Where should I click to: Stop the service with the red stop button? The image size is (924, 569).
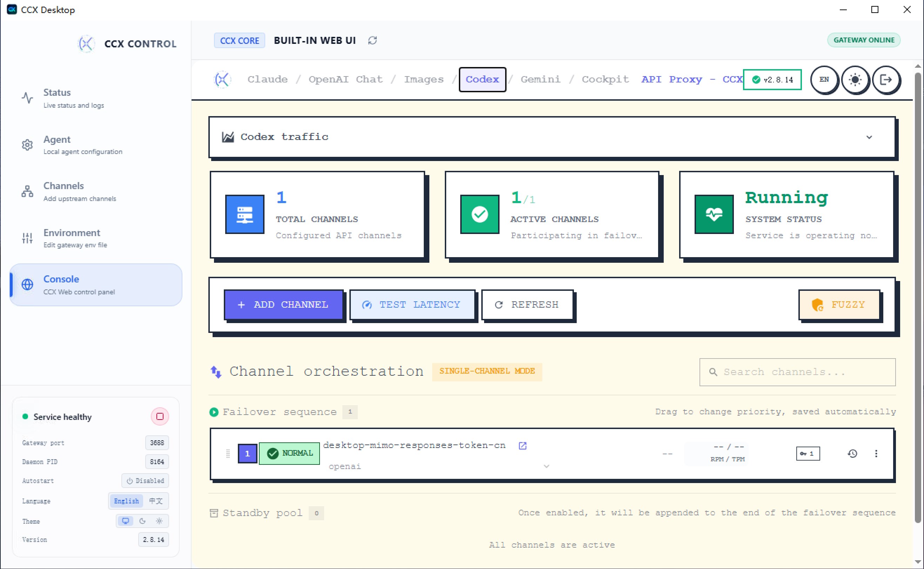(160, 417)
